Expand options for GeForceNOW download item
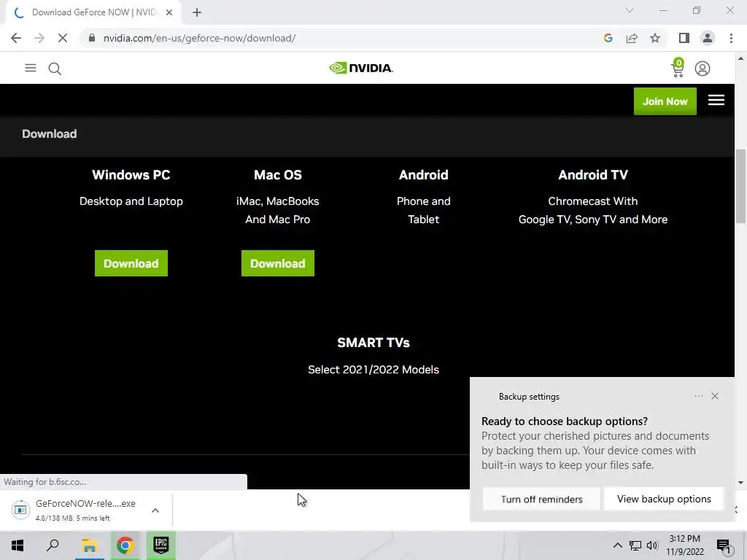Image resolution: width=747 pixels, height=560 pixels. pos(155,510)
